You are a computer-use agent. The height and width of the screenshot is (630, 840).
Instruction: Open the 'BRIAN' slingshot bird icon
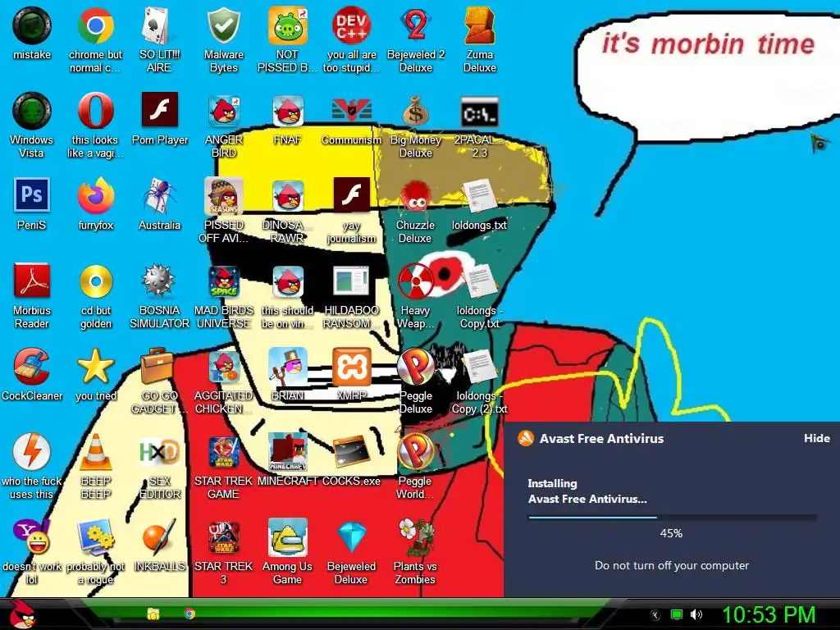(287, 367)
